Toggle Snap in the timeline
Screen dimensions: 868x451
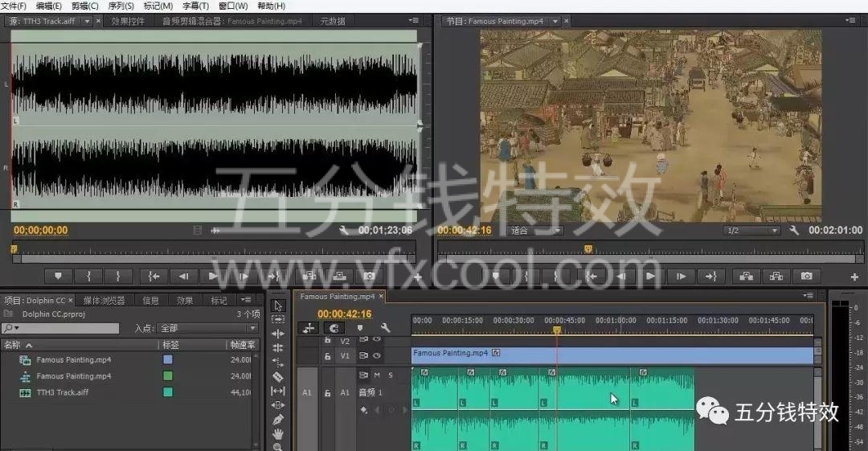(334, 328)
